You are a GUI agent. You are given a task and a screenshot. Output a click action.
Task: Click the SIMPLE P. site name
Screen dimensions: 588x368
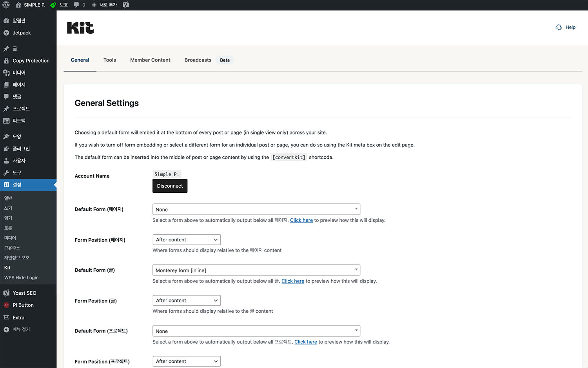34,5
